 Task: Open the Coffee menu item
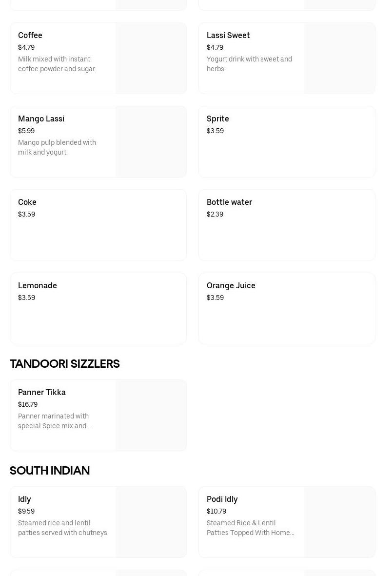point(30,36)
